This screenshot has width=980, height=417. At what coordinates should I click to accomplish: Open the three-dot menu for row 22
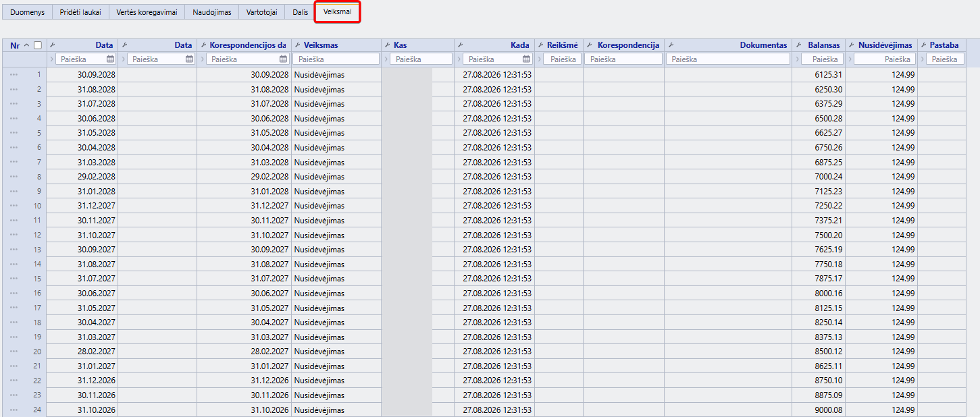click(x=14, y=381)
